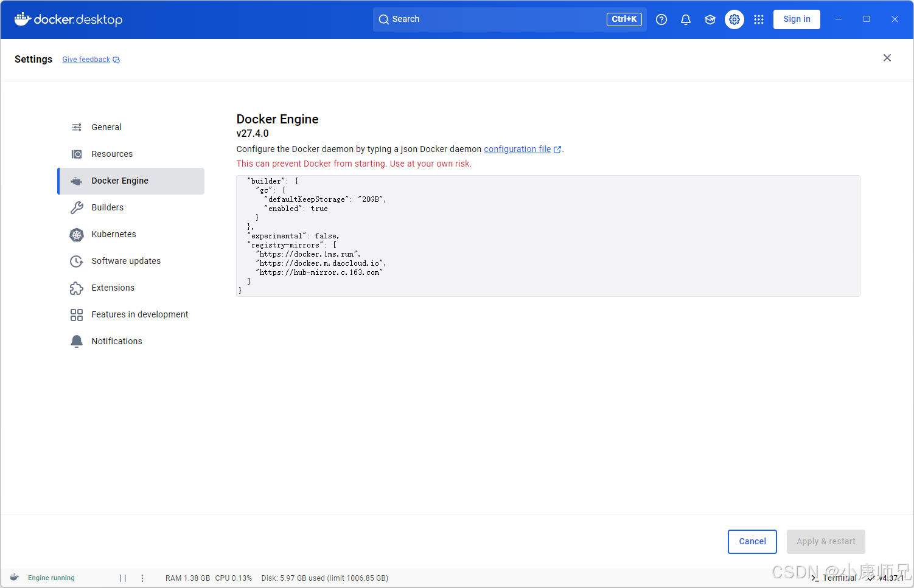Open the Terminal in status bar

pyautogui.click(x=834, y=578)
